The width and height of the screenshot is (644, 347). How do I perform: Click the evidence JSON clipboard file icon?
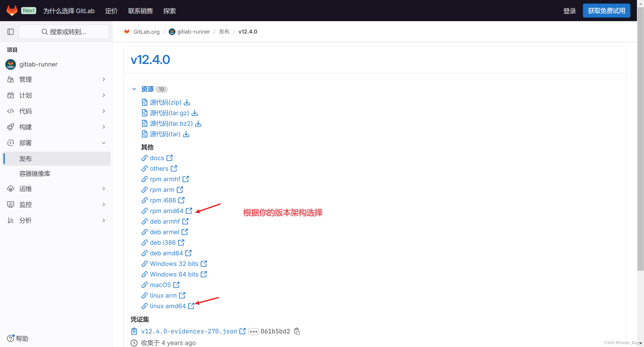(x=134, y=331)
